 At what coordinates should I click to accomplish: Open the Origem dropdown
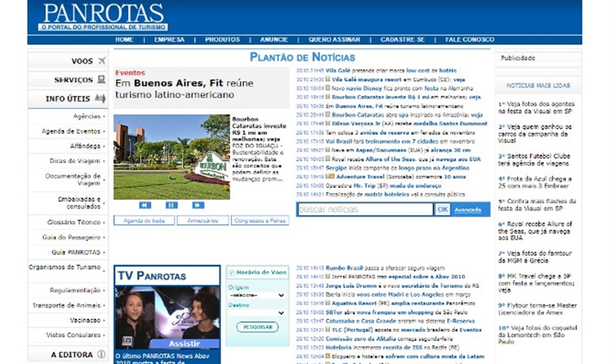point(257,295)
